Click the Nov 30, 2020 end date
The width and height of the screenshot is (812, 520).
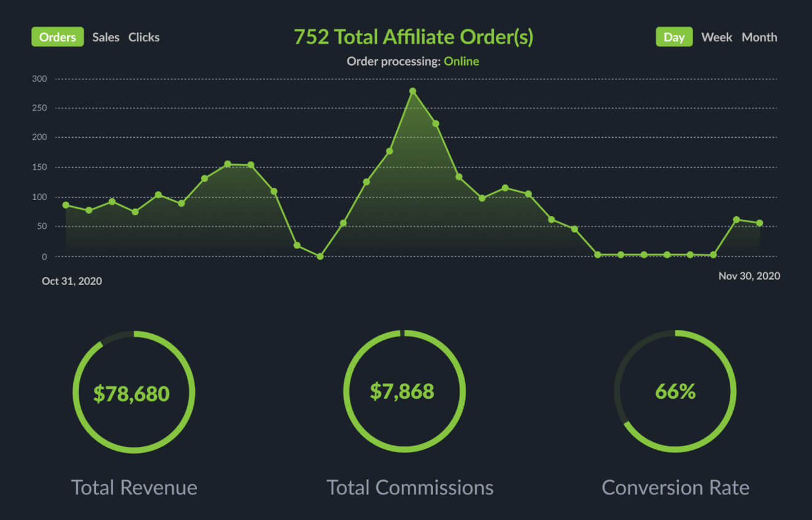749,276
